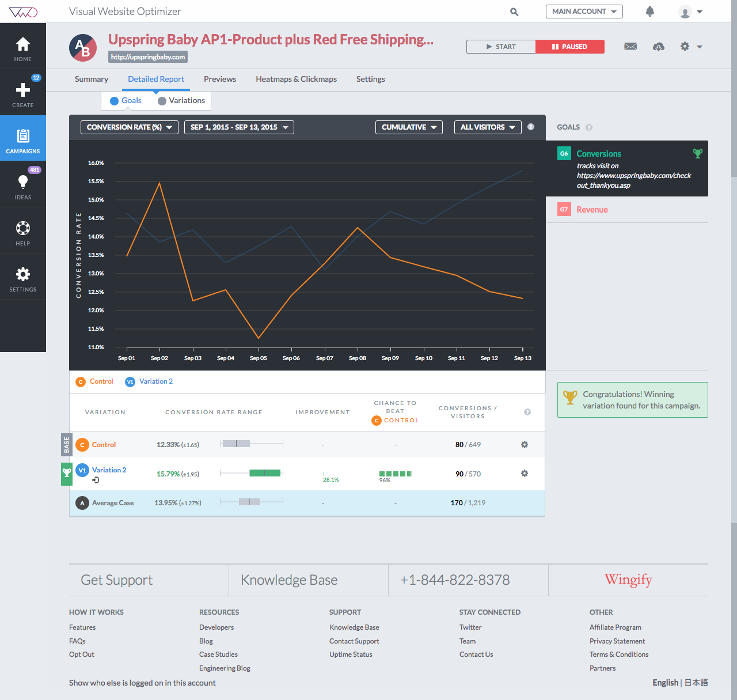Open the Main Account dropdown
Image resolution: width=737 pixels, height=700 pixels.
click(584, 12)
